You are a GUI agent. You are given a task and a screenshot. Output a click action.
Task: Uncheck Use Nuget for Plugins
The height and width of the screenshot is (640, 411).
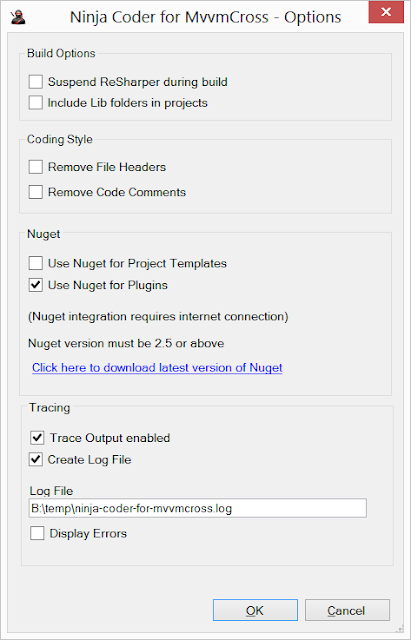[x=36, y=285]
